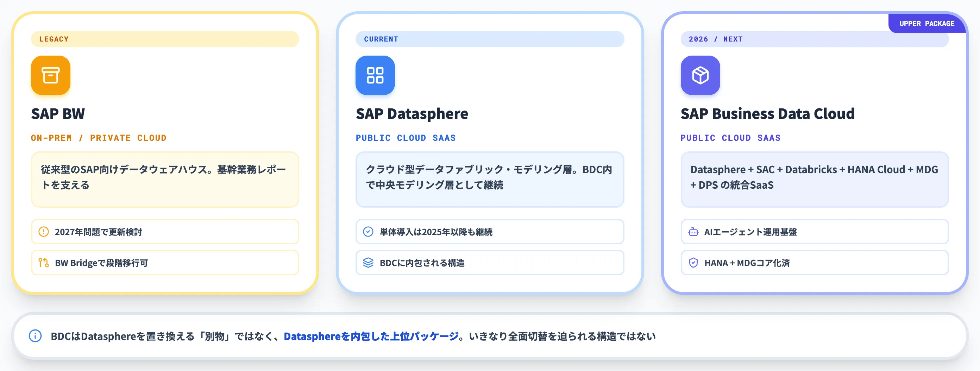Viewport: 980px width, 371px height.
Task: Click PUBLIC CLOUD SAAS under SAP Datasphere
Action: (x=406, y=138)
